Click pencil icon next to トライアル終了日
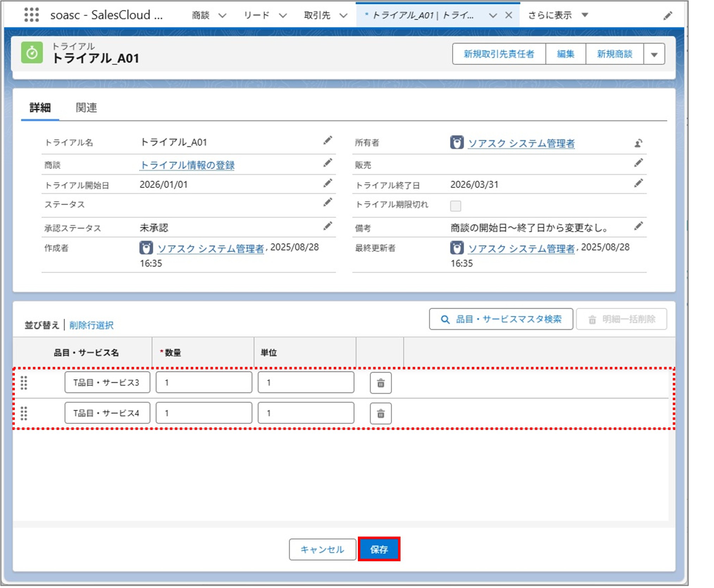 tap(638, 183)
